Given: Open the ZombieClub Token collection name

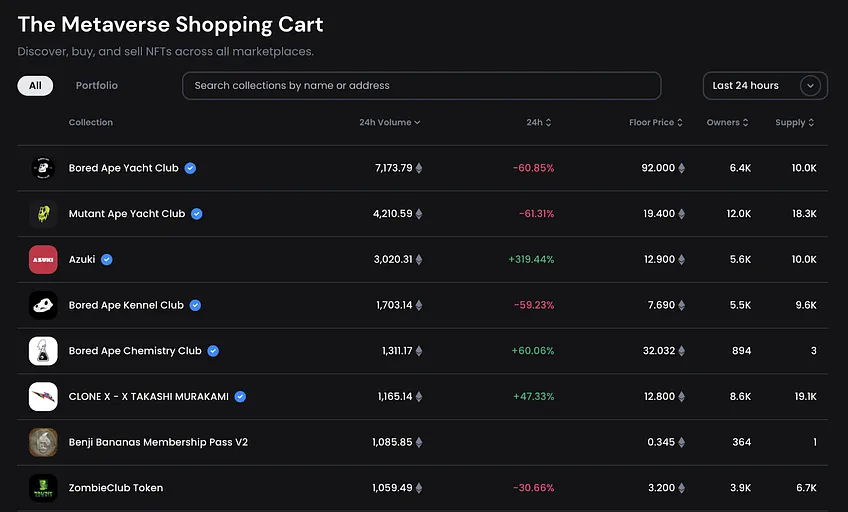Looking at the screenshot, I should (116, 488).
